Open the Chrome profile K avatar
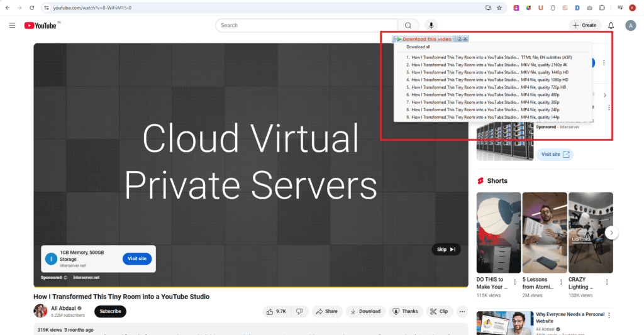The image size is (644, 335). pos(633,8)
